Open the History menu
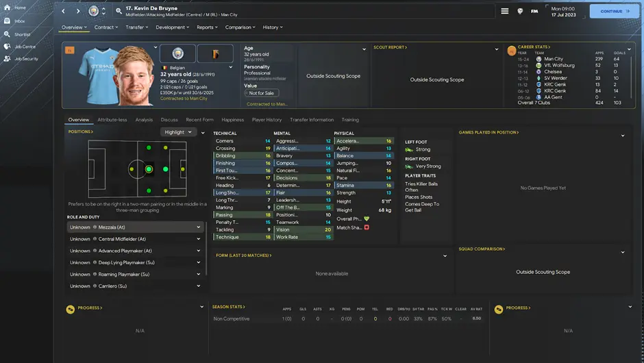The width and height of the screenshot is (644, 363). (x=272, y=27)
